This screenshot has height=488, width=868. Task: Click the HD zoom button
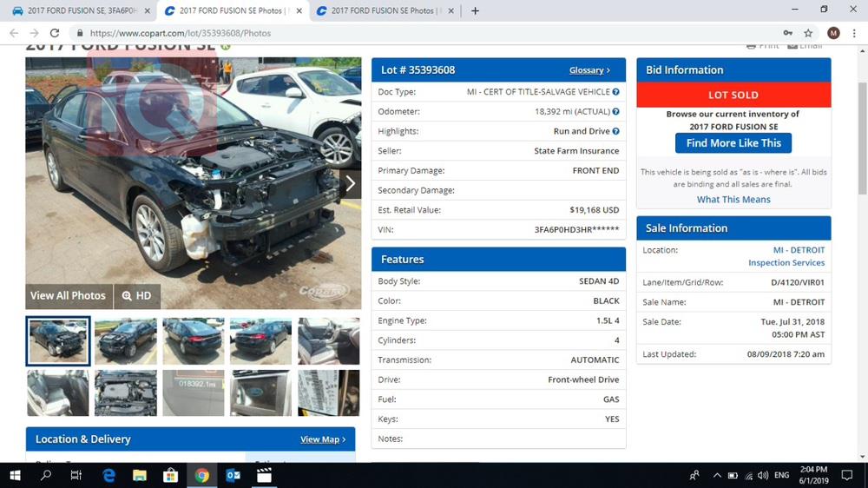coord(137,296)
